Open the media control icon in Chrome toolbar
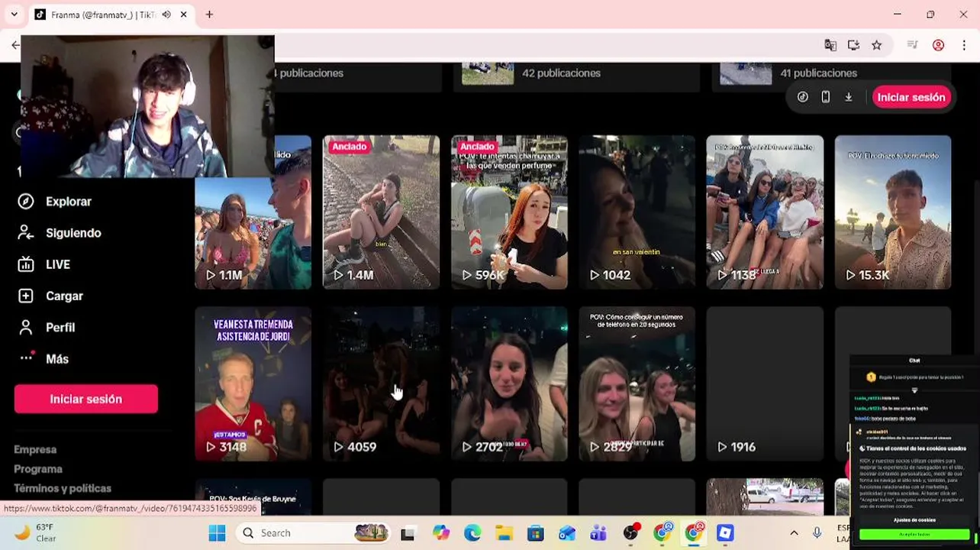Image resolution: width=980 pixels, height=550 pixels. (912, 45)
